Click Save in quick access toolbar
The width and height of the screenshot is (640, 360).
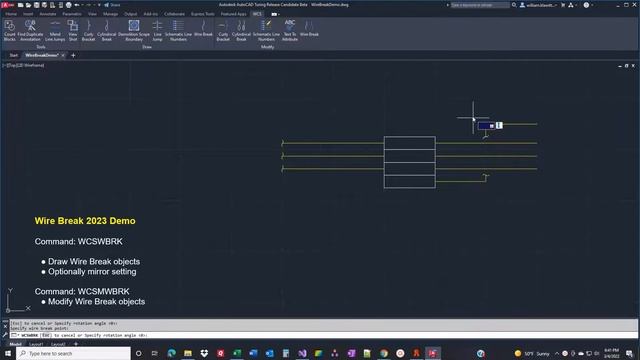(36, 5)
